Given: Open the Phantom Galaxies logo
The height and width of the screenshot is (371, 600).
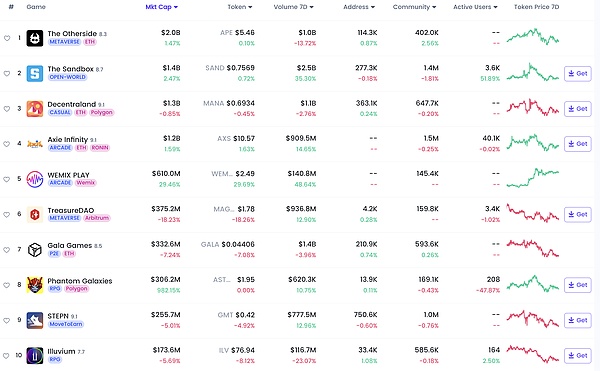Looking at the screenshot, I should tap(35, 285).
